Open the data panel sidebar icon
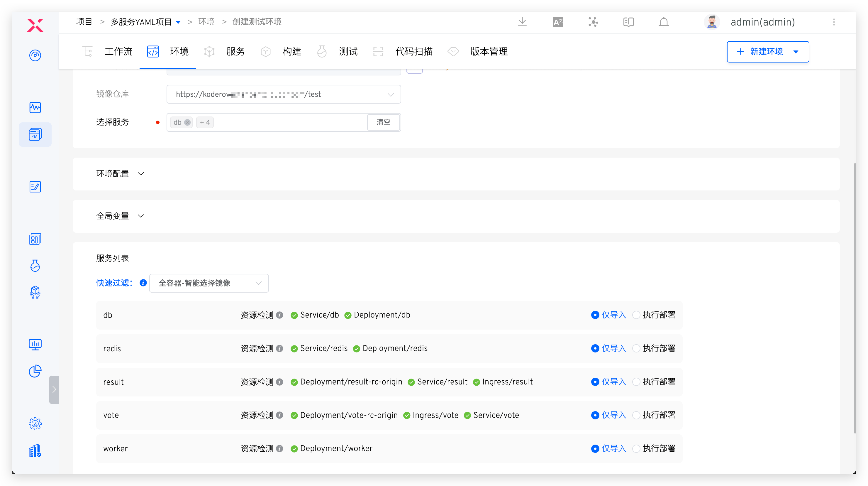The height and width of the screenshot is (486, 868). [x=35, y=239]
